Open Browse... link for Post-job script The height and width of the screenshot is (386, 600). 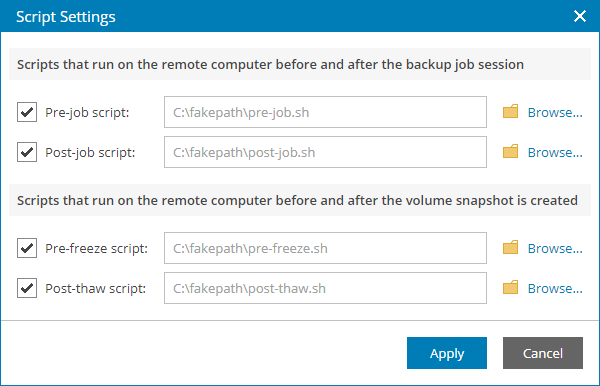(555, 152)
